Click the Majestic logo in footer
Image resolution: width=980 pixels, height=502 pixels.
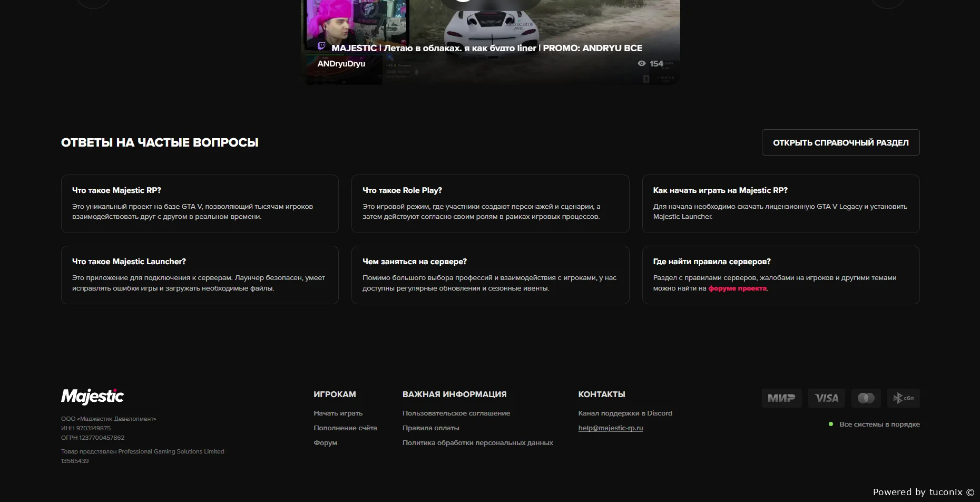[92, 396]
